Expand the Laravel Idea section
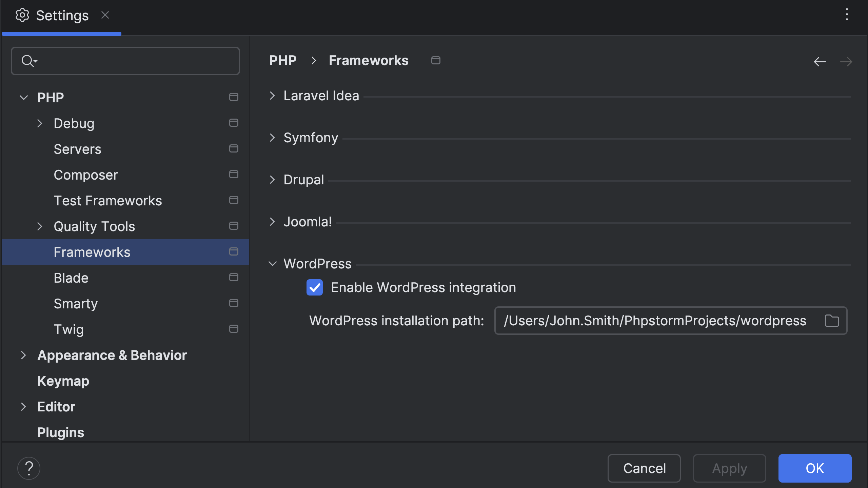The image size is (868, 488). [x=272, y=96]
